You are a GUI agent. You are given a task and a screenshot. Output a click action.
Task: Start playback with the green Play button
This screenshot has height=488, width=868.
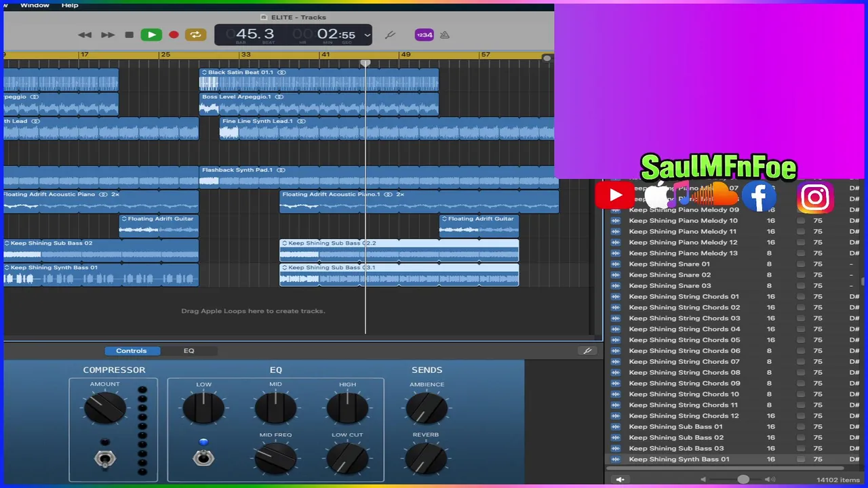coord(151,35)
